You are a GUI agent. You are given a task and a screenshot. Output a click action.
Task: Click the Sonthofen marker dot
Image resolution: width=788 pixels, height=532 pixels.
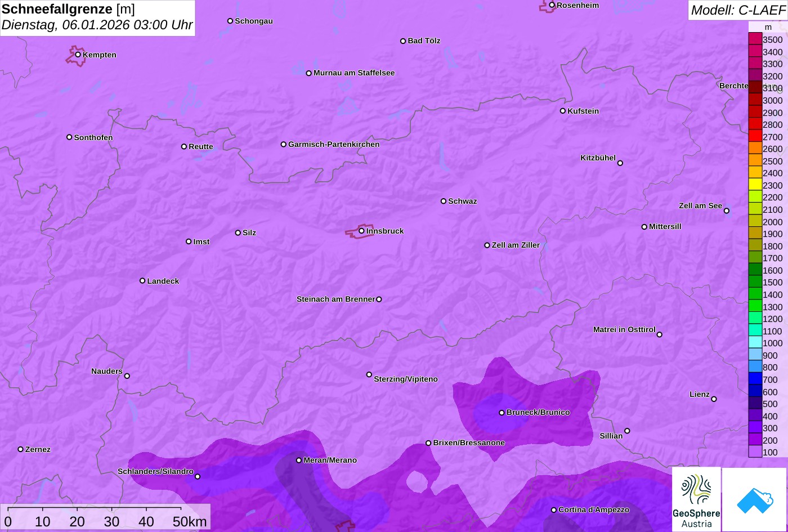69,137
